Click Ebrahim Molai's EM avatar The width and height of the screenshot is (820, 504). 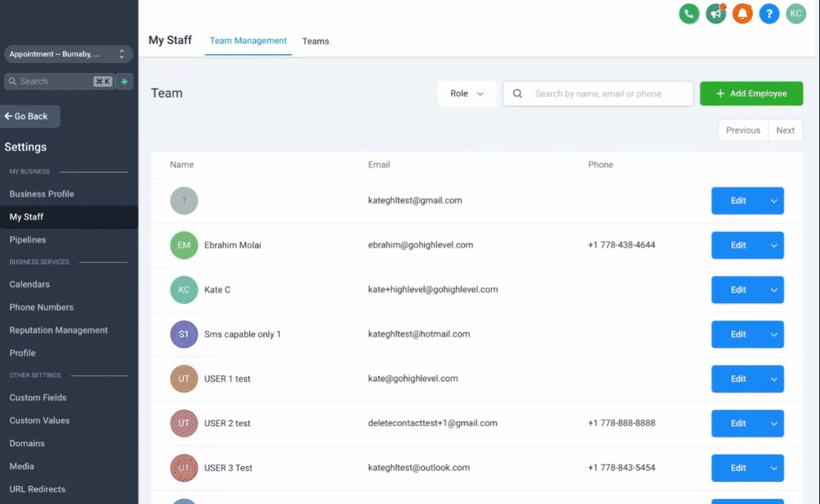(184, 245)
